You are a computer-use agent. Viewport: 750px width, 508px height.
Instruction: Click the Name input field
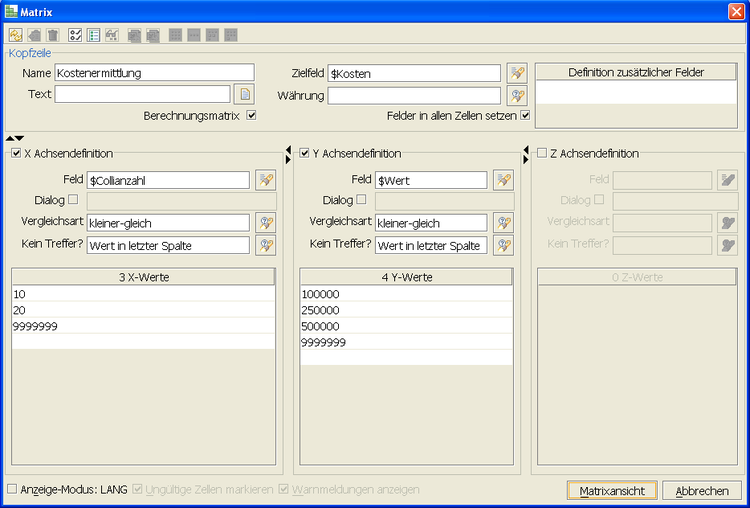tap(154, 73)
